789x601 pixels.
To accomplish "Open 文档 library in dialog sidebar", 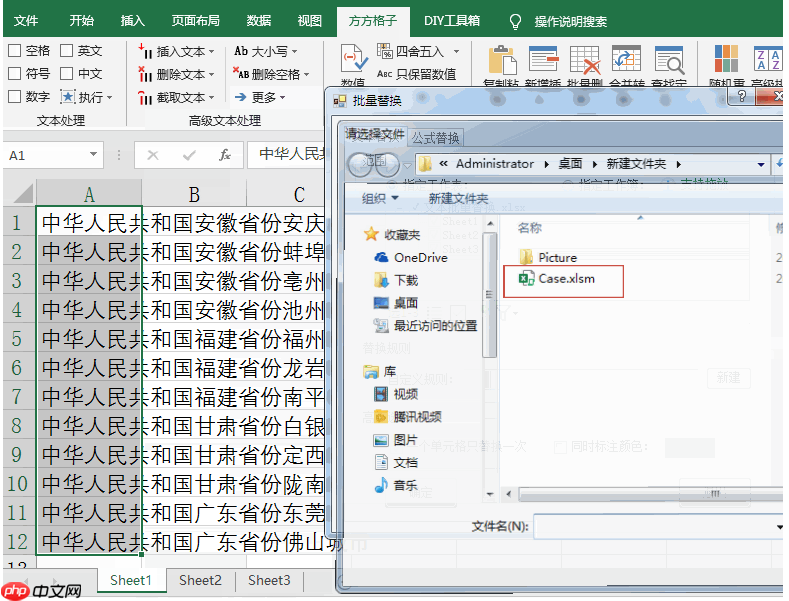I will tap(396, 463).
